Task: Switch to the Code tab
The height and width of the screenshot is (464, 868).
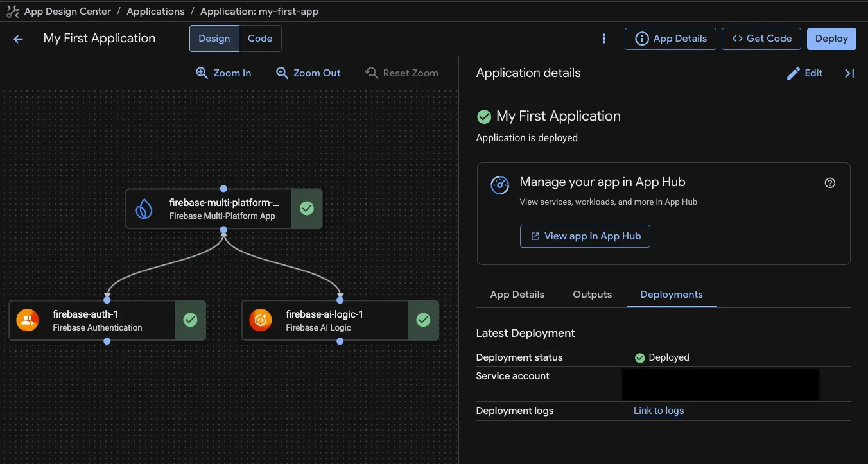Action: click(x=259, y=38)
